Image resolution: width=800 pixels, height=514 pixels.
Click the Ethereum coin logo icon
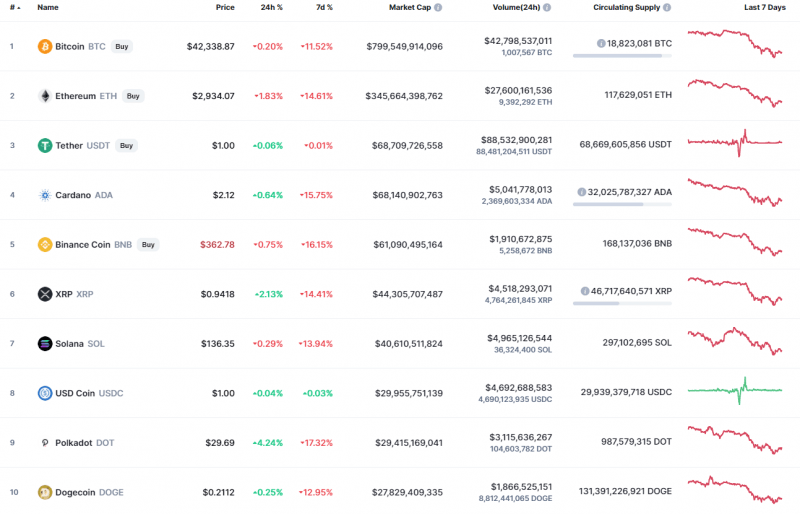(x=44, y=96)
